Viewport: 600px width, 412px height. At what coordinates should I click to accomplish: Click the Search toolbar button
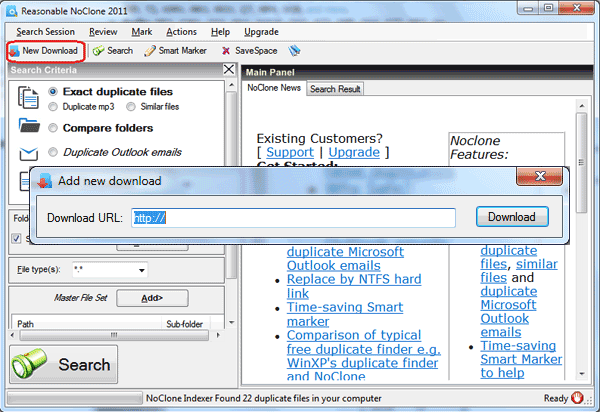(x=112, y=51)
